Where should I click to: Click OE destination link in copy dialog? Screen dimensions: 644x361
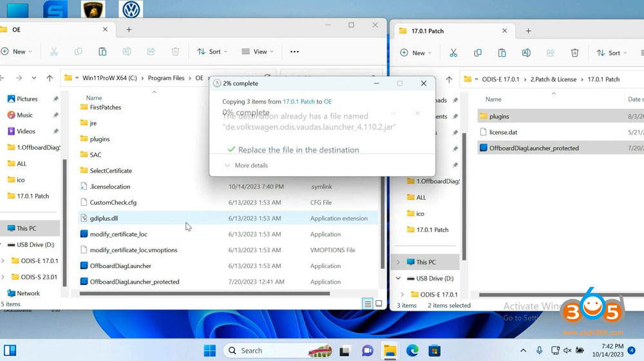tap(328, 101)
